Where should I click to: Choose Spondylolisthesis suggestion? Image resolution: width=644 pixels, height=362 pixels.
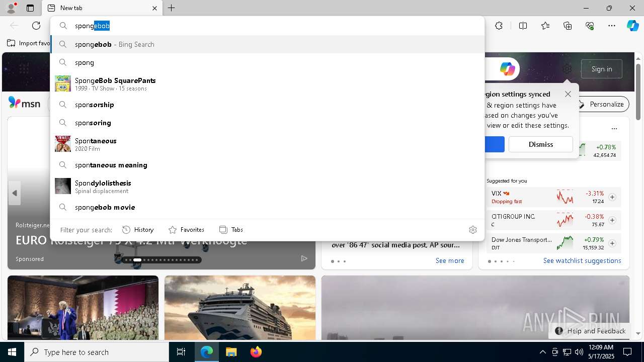click(267, 187)
